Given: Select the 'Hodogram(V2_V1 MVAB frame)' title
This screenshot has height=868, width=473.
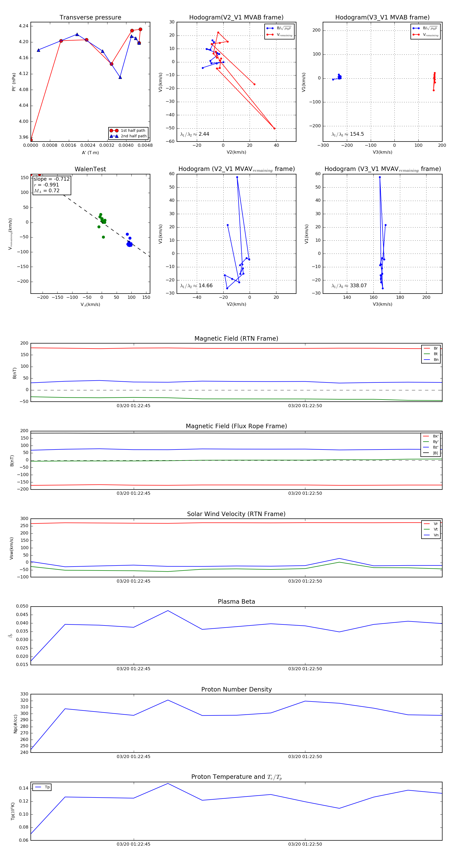Looking at the screenshot, I should click(x=236, y=18).
